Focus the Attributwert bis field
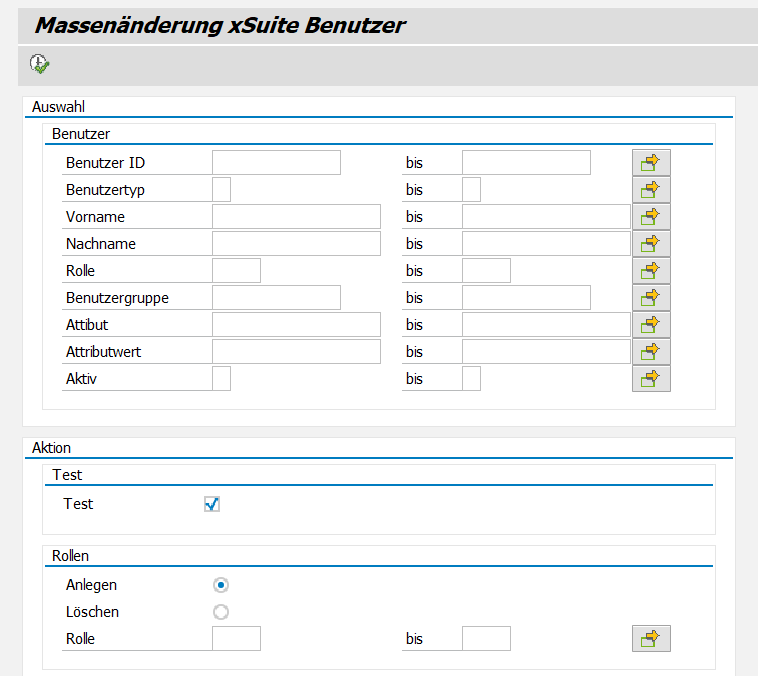758x676 pixels. tap(546, 352)
